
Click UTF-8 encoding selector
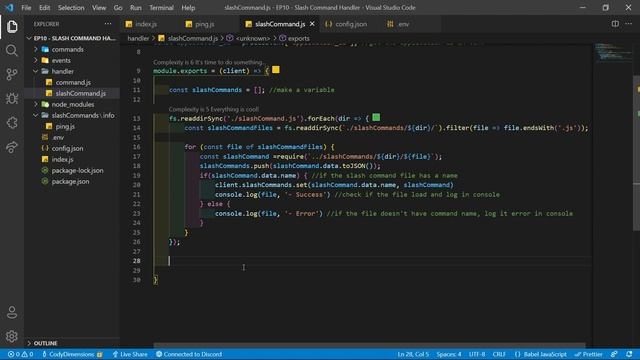pos(477,354)
